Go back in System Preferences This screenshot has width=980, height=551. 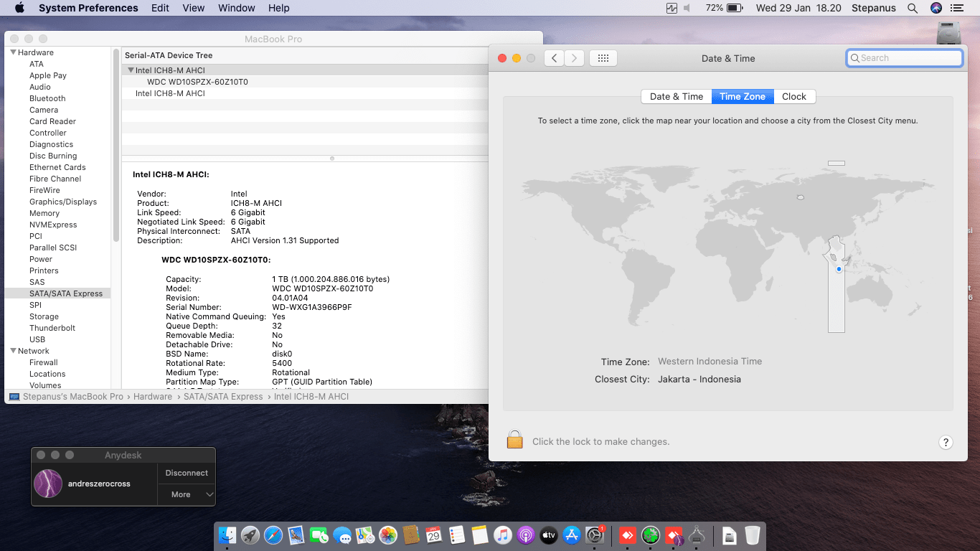(x=554, y=58)
